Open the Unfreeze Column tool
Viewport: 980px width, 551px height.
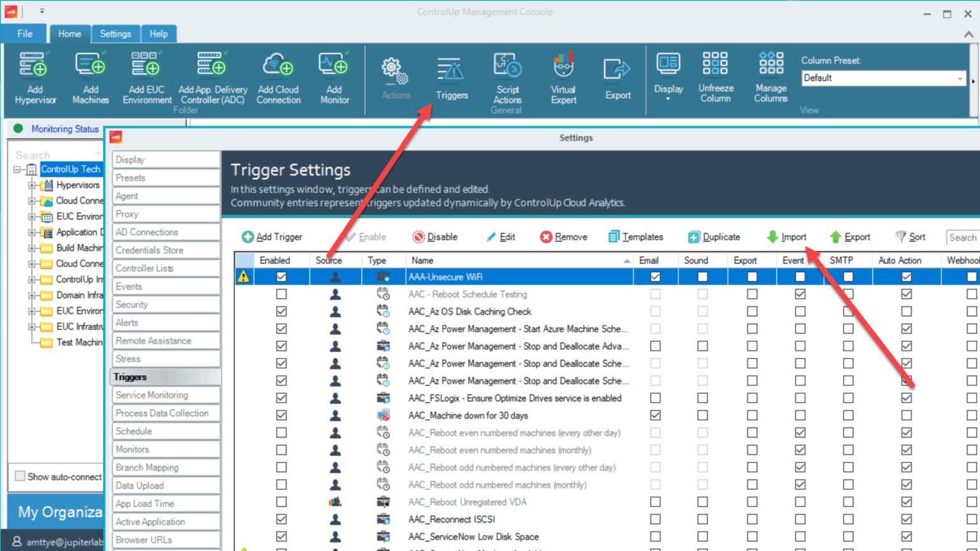715,75
